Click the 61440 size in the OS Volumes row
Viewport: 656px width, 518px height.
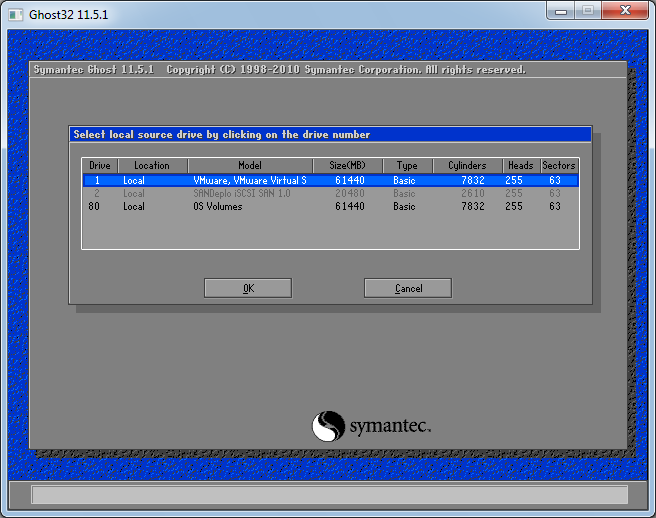pyautogui.click(x=350, y=206)
